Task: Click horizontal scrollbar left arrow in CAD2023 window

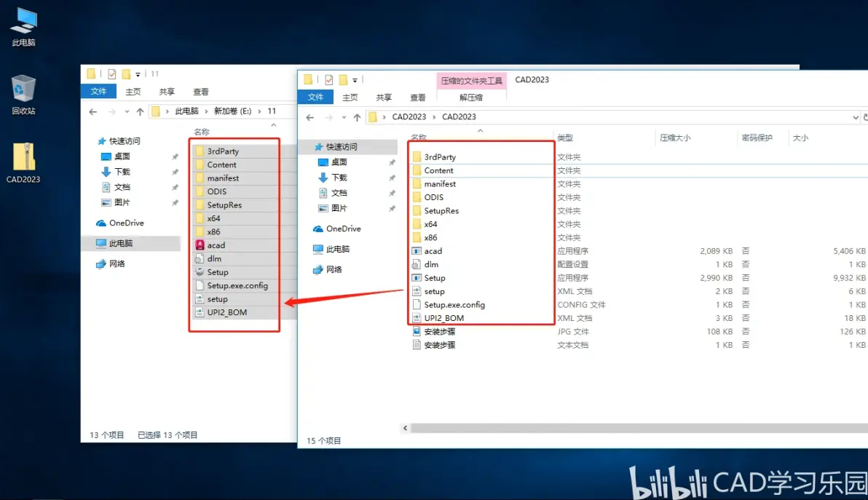Action: [x=405, y=428]
